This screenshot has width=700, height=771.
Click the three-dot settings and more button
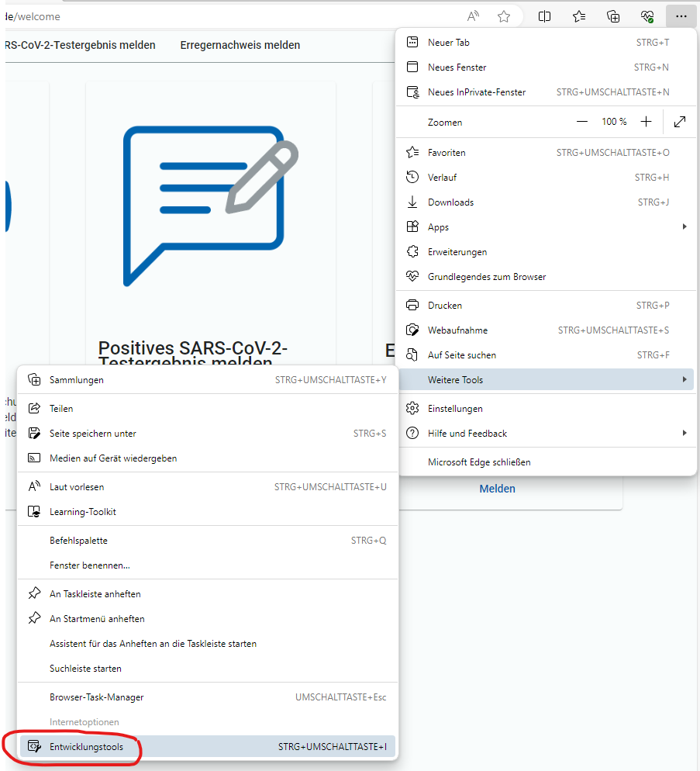click(681, 16)
